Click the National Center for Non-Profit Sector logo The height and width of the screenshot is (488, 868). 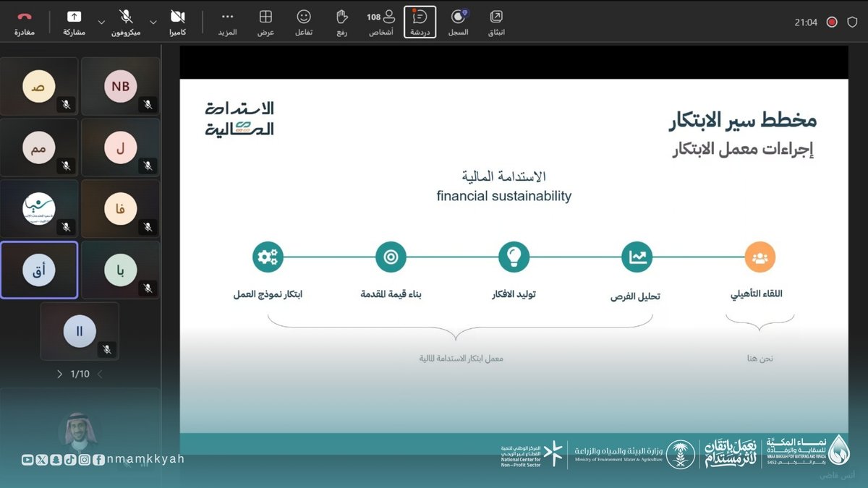pos(531,454)
